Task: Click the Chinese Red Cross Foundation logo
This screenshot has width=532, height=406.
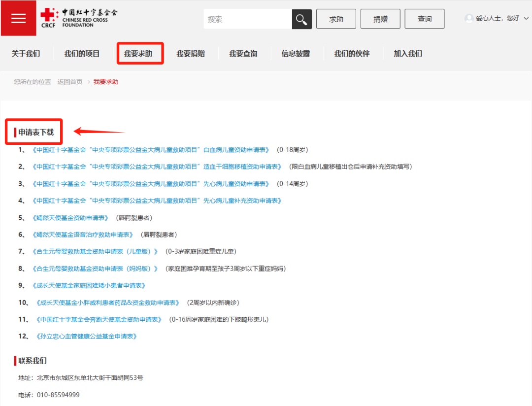Action: [x=79, y=17]
